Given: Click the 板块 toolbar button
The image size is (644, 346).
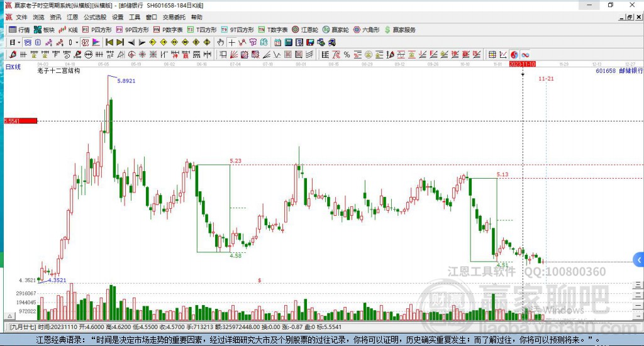Looking at the screenshot, I should (x=45, y=30).
